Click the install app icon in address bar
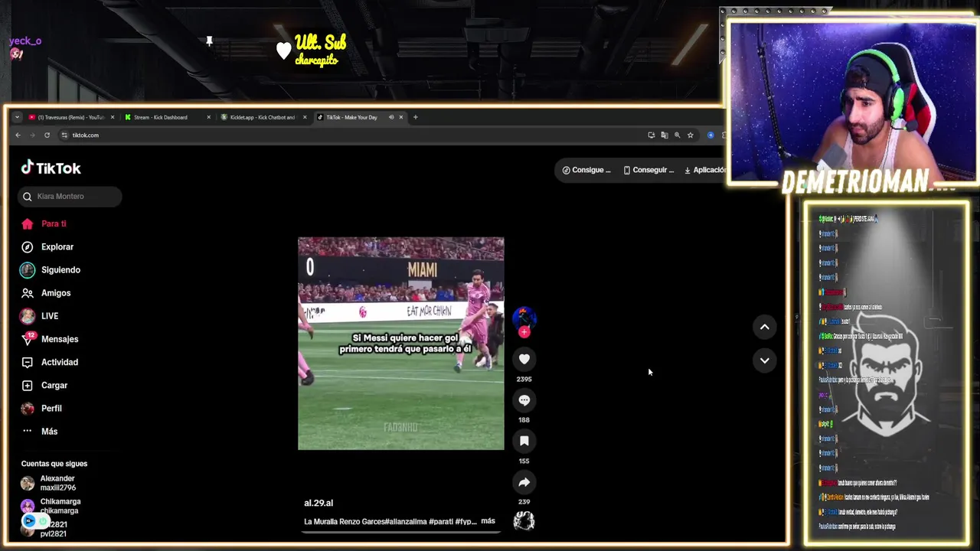Image resolution: width=980 pixels, height=551 pixels. click(x=652, y=135)
